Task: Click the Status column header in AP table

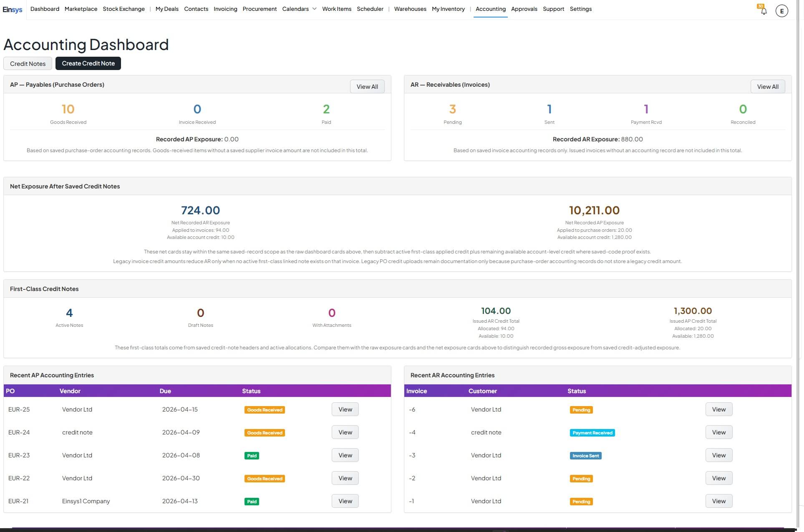Action: [x=251, y=391]
